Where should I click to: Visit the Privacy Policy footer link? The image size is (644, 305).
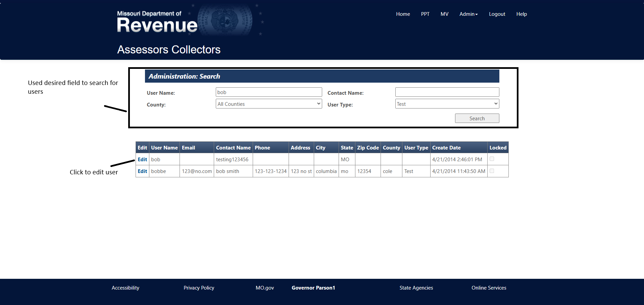coord(199,288)
